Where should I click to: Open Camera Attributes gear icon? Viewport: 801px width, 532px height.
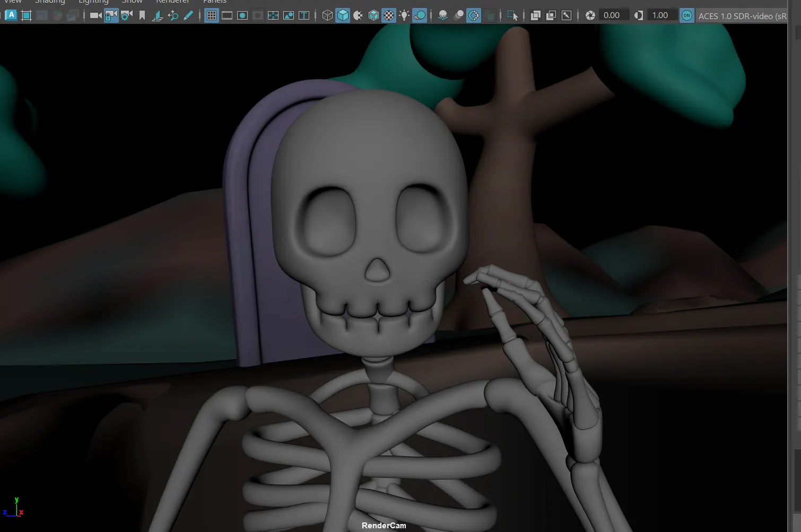(x=127, y=15)
